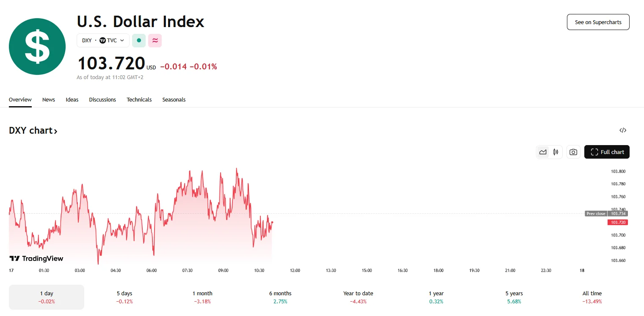Open the Full chart button
The width and height of the screenshot is (644, 316).
tap(607, 152)
